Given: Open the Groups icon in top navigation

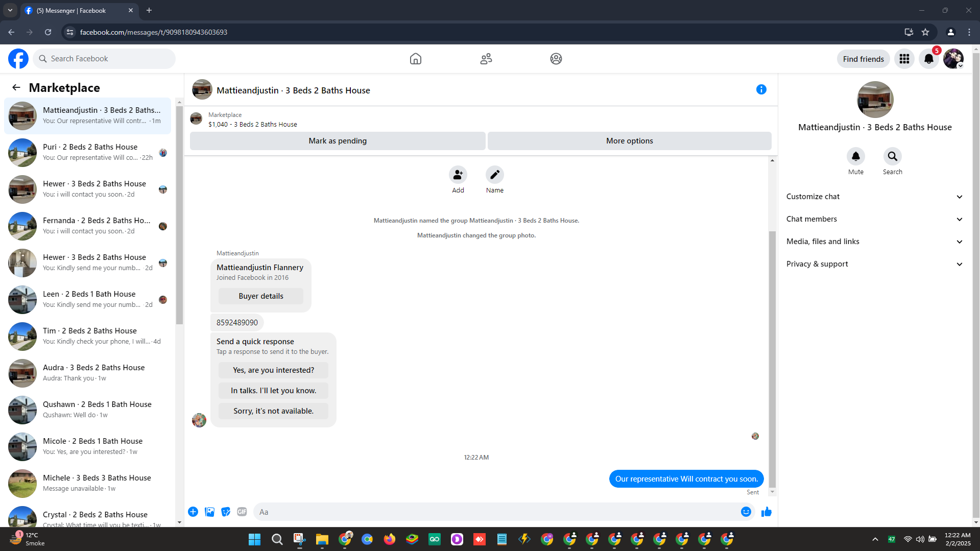Looking at the screenshot, I should tap(556, 59).
